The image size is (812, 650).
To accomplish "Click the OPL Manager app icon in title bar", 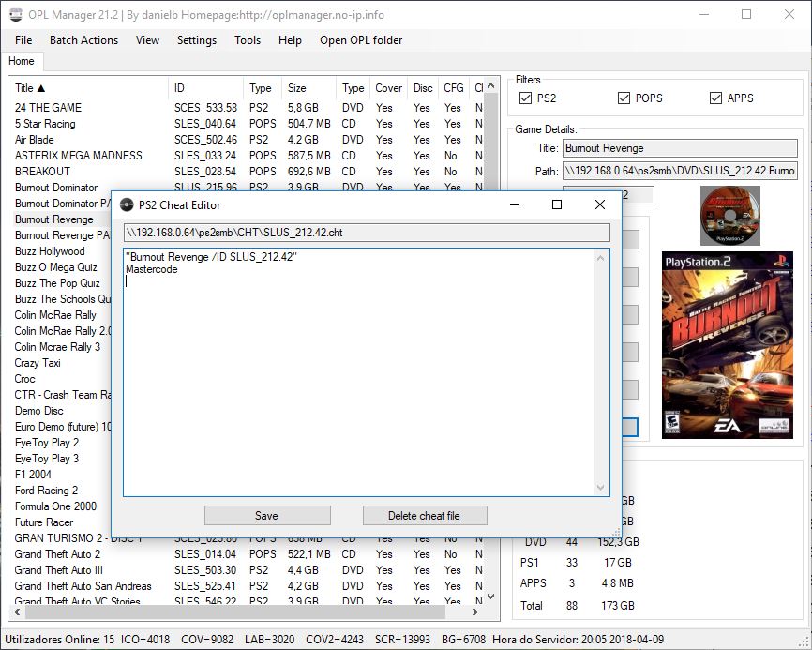I will pyautogui.click(x=16, y=15).
